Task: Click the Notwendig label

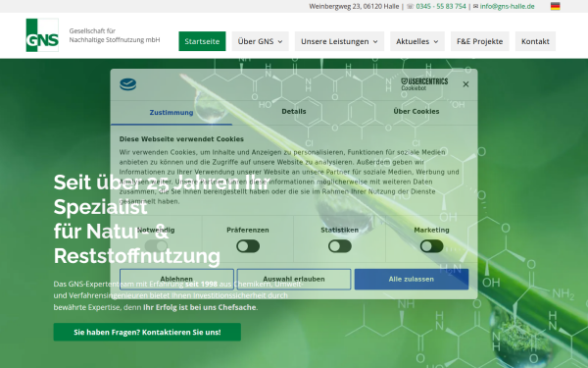Action: [156, 230]
